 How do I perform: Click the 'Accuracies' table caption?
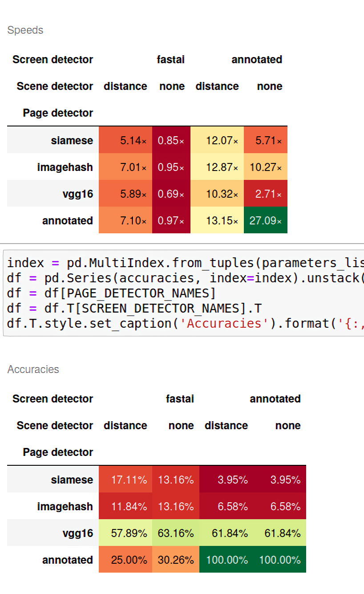pos(33,370)
